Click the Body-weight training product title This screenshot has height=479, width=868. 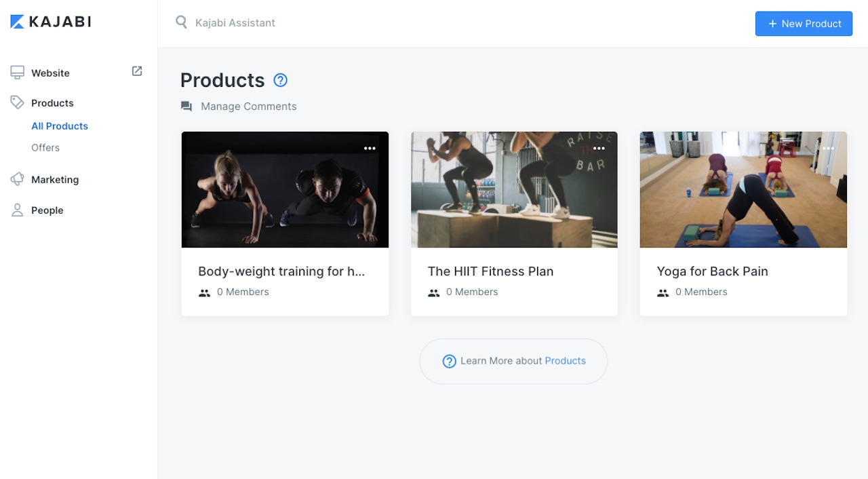click(x=281, y=271)
